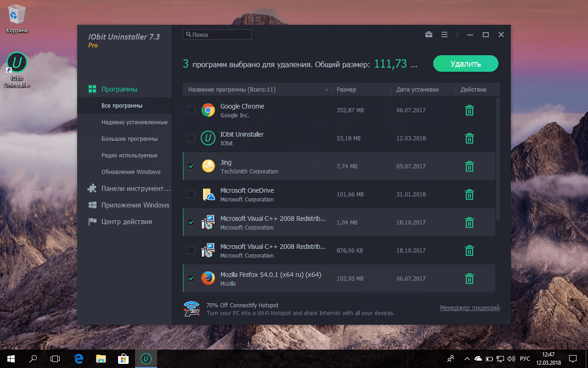Open Microsoft Store from taskbar
The image size is (588, 368).
pyautogui.click(x=123, y=358)
